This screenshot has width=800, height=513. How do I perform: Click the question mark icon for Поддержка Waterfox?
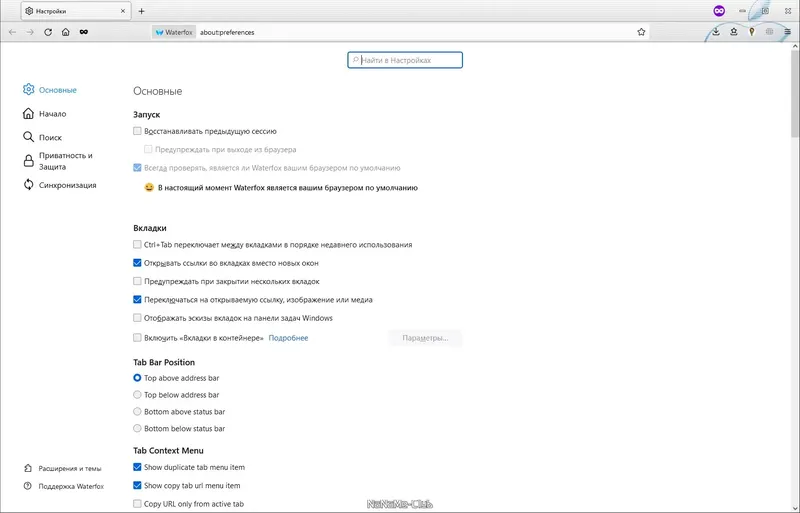[x=28, y=486]
